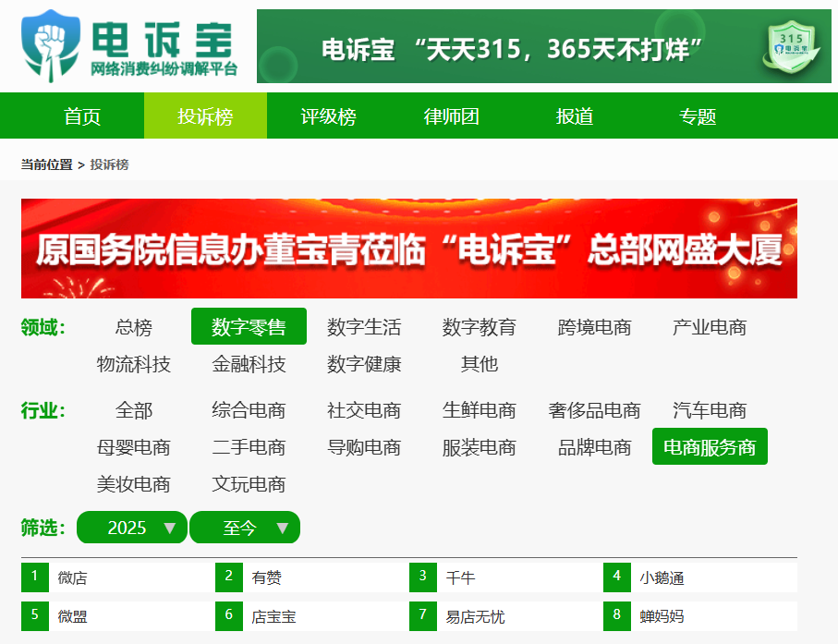Select the 母婴电商 industry filter

pos(134,447)
